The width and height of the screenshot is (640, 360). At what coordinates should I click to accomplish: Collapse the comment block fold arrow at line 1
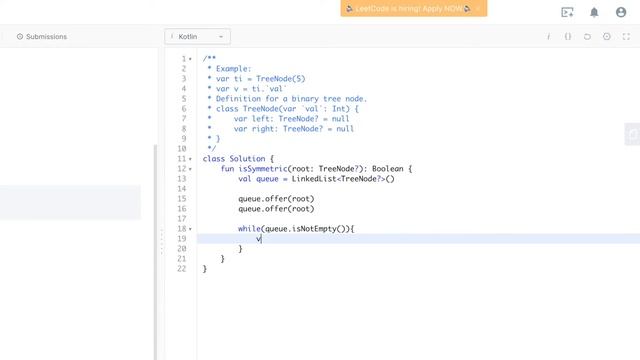(190, 59)
